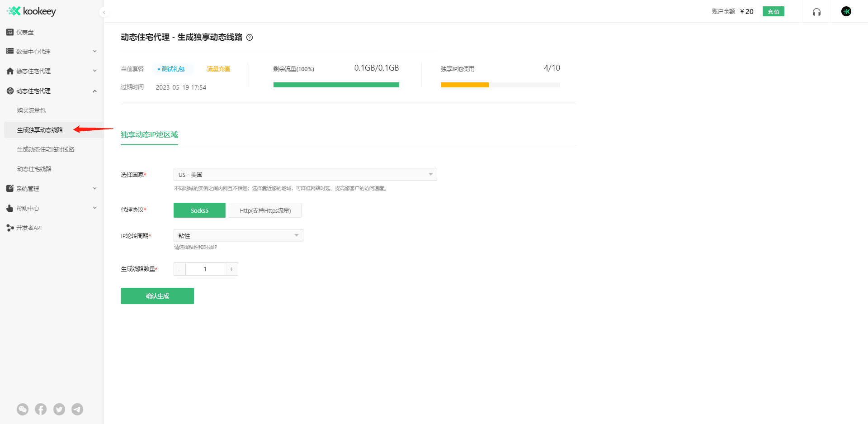Click the help question mark beside page title
Viewport: 868px width, 424px height.
point(250,38)
